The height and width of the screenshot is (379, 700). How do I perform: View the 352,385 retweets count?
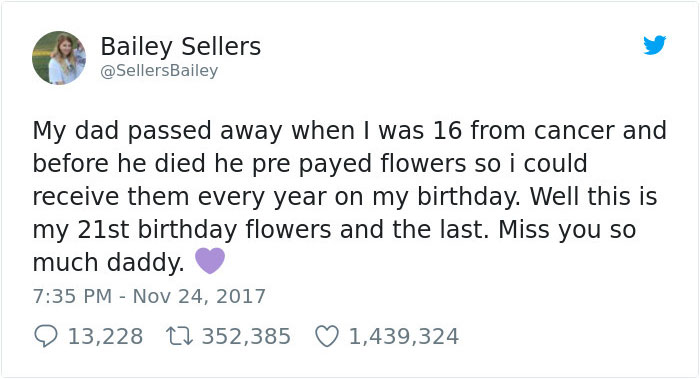[x=246, y=336]
